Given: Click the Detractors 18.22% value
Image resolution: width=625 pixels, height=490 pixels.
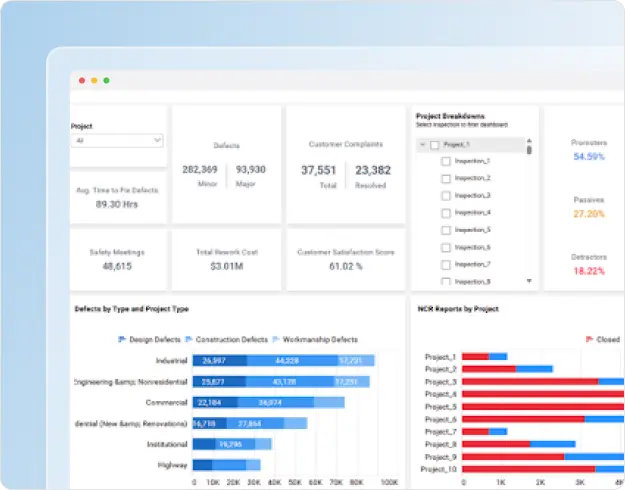Looking at the screenshot, I should [589, 271].
